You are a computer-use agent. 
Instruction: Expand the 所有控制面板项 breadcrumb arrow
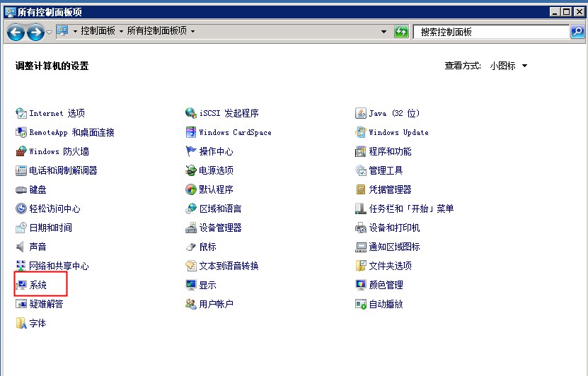(192, 31)
